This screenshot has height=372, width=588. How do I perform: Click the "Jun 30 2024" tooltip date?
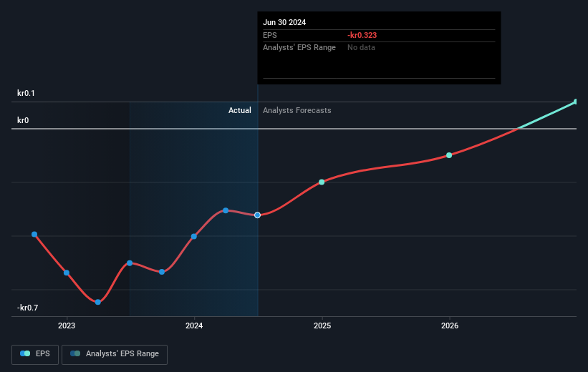click(284, 22)
